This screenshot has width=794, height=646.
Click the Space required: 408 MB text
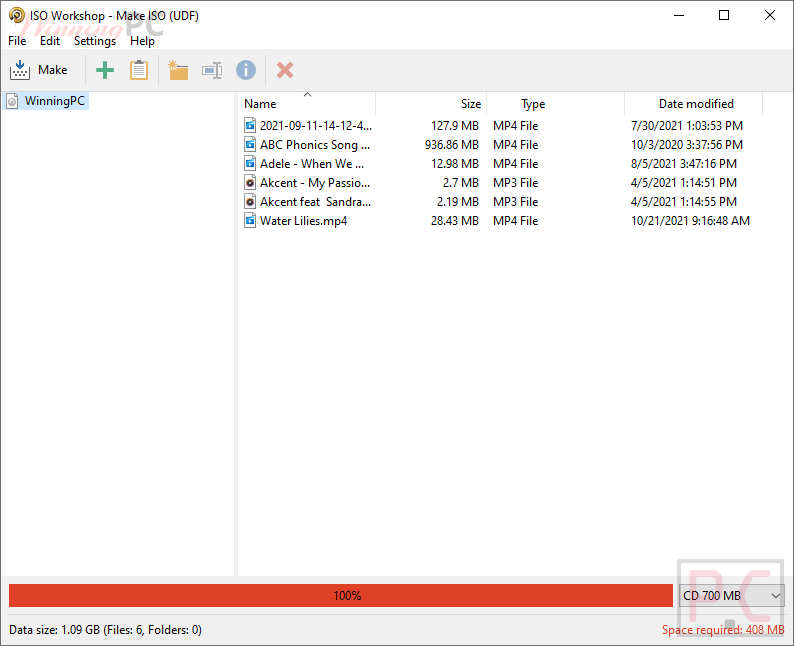pos(723,630)
